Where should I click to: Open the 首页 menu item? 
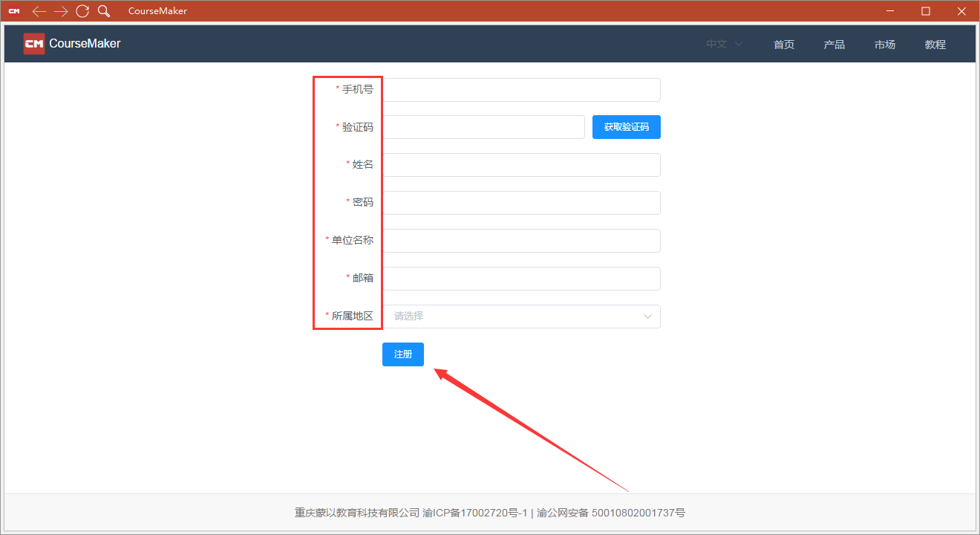coord(783,44)
